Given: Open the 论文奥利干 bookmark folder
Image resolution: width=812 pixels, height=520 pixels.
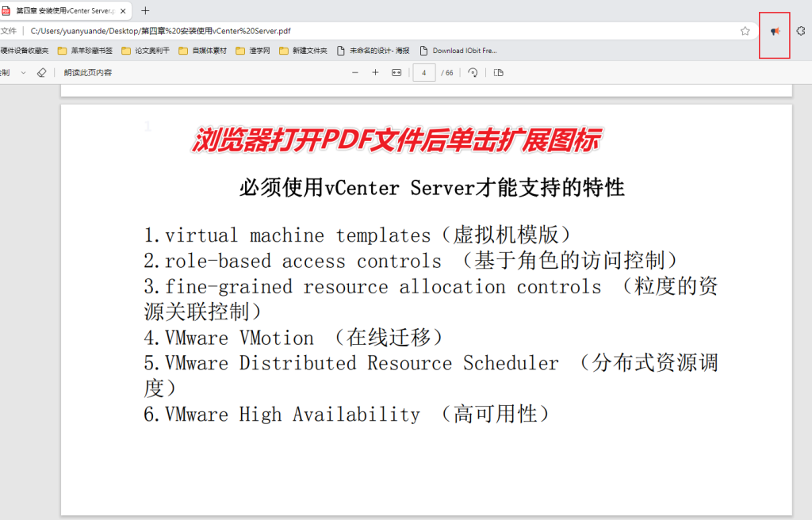Looking at the screenshot, I should point(145,50).
